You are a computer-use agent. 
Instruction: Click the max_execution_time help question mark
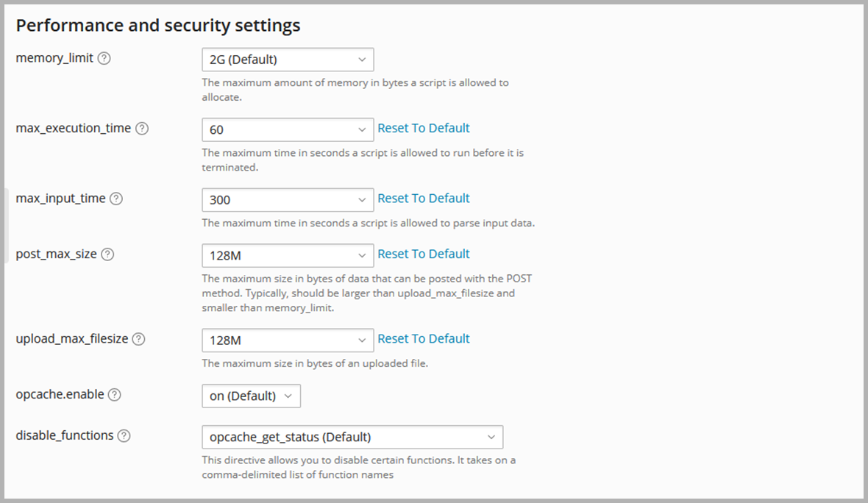142,129
